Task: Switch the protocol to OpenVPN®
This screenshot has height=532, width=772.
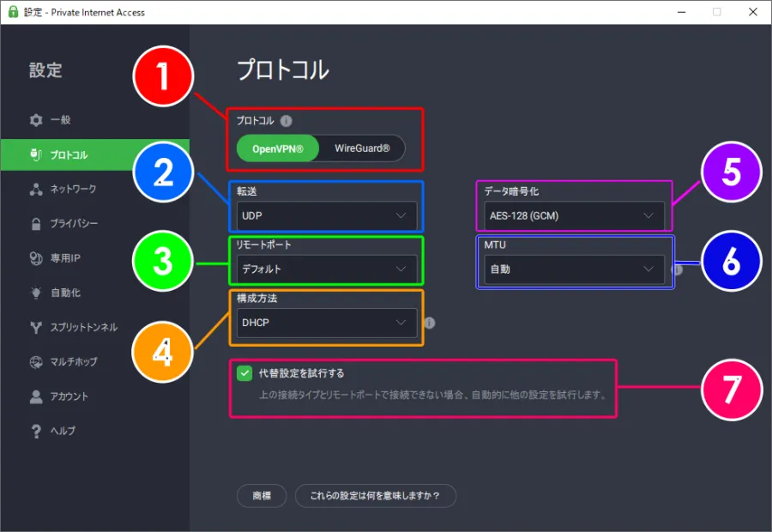Action: coord(278,148)
